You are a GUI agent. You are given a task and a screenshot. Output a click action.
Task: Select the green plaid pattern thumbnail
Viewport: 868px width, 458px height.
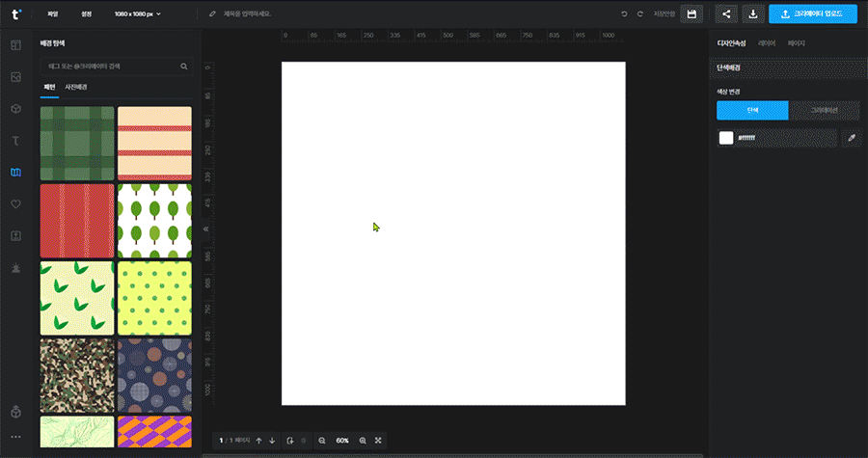point(77,144)
